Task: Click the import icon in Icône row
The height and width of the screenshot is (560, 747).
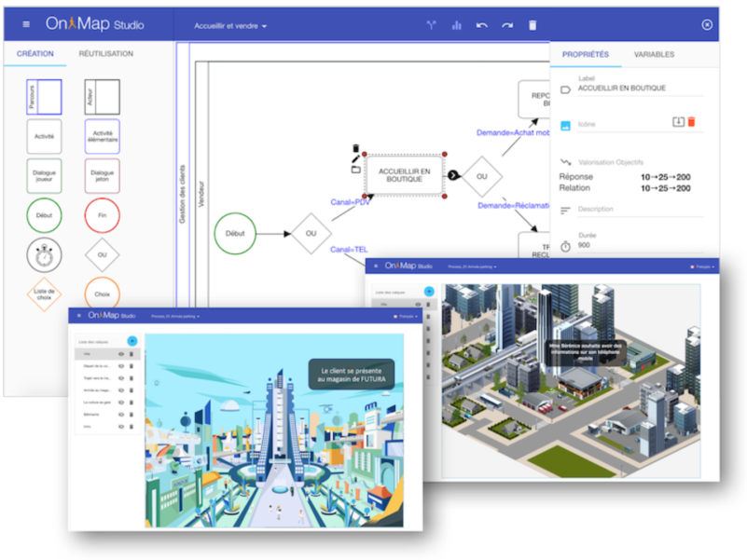Action: pos(678,122)
